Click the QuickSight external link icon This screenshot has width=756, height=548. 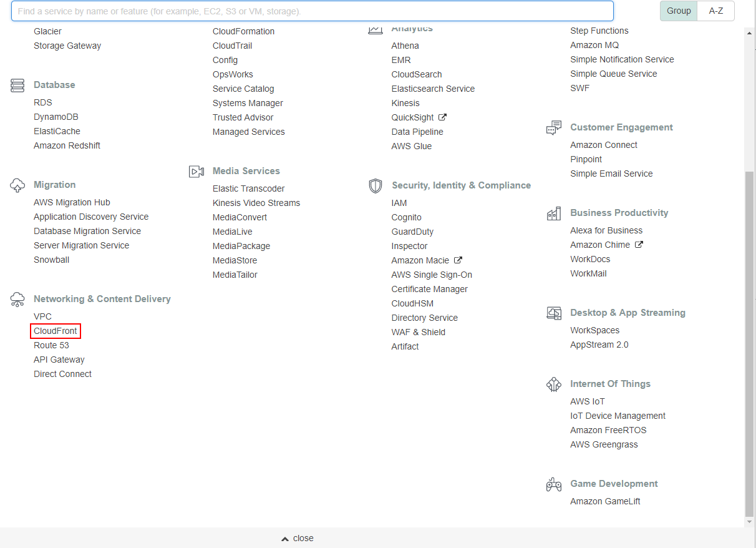point(443,117)
